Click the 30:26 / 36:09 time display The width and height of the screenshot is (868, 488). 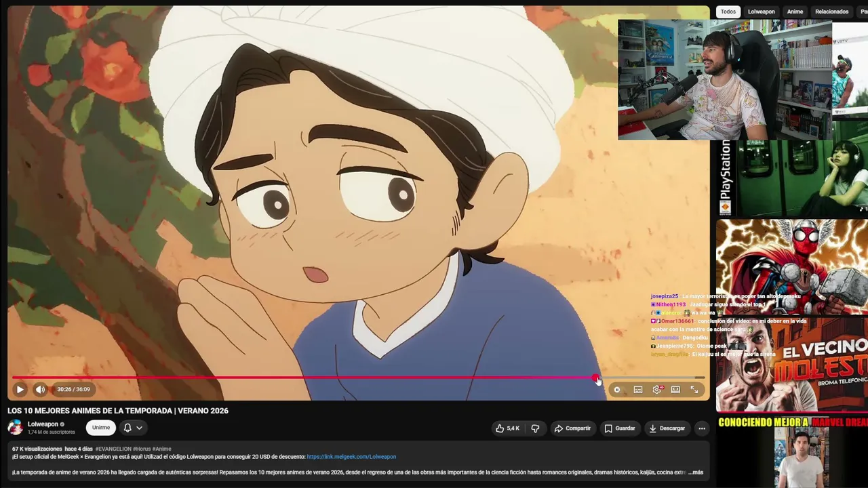click(x=73, y=390)
